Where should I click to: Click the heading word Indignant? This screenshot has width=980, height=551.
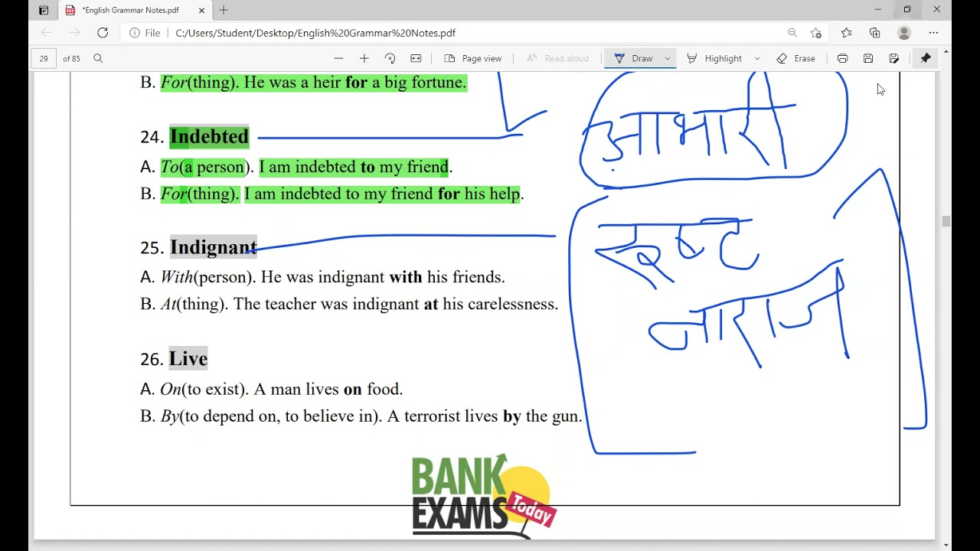[214, 247]
